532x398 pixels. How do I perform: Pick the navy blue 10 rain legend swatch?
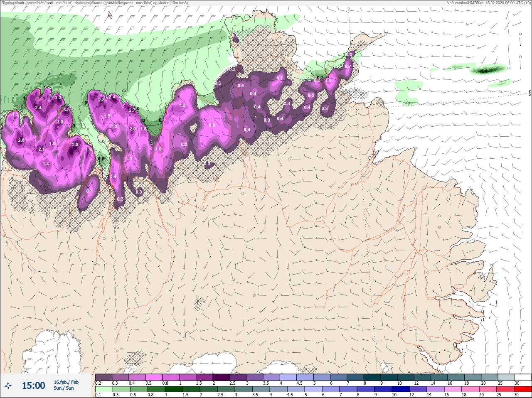coord(400,389)
